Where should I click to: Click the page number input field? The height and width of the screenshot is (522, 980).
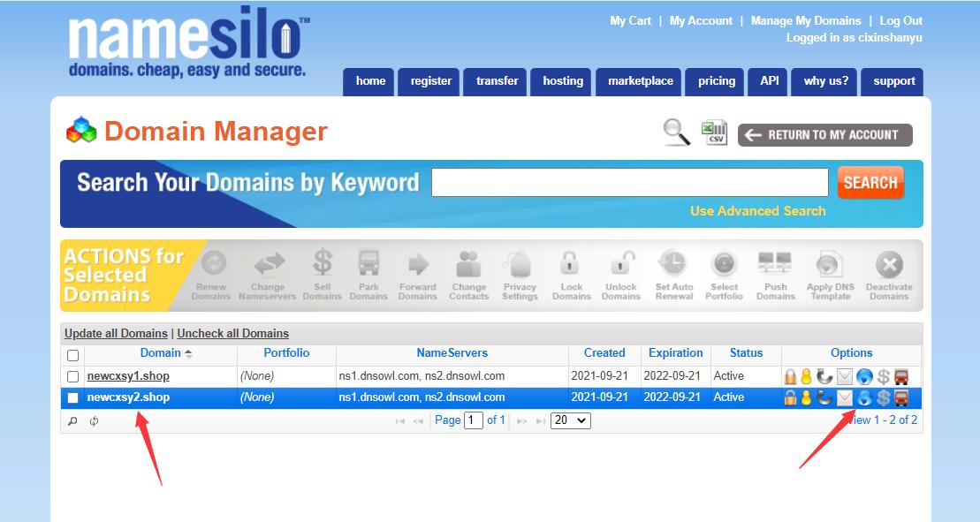pyautogui.click(x=474, y=420)
